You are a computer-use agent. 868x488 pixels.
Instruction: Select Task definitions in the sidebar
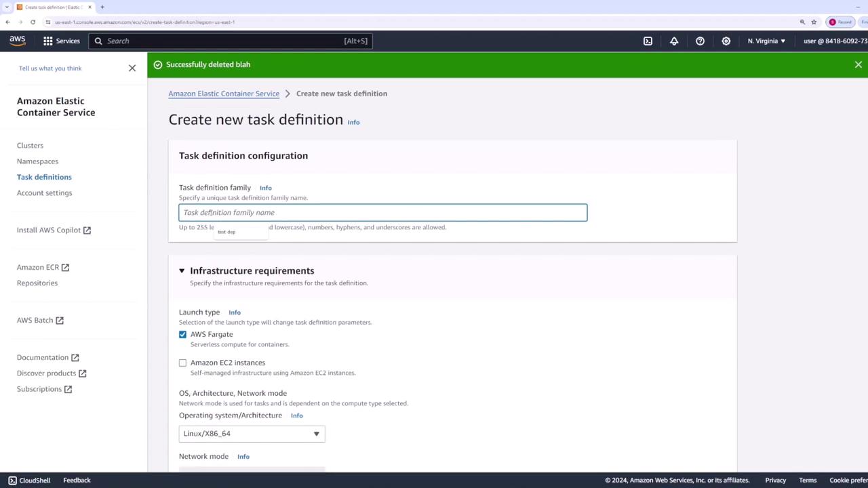[44, 177]
